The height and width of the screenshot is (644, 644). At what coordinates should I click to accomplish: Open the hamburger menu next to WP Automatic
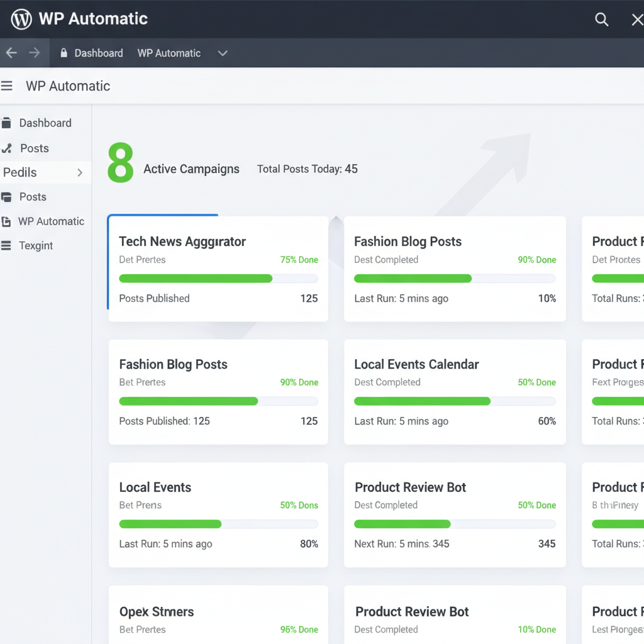coord(6,85)
